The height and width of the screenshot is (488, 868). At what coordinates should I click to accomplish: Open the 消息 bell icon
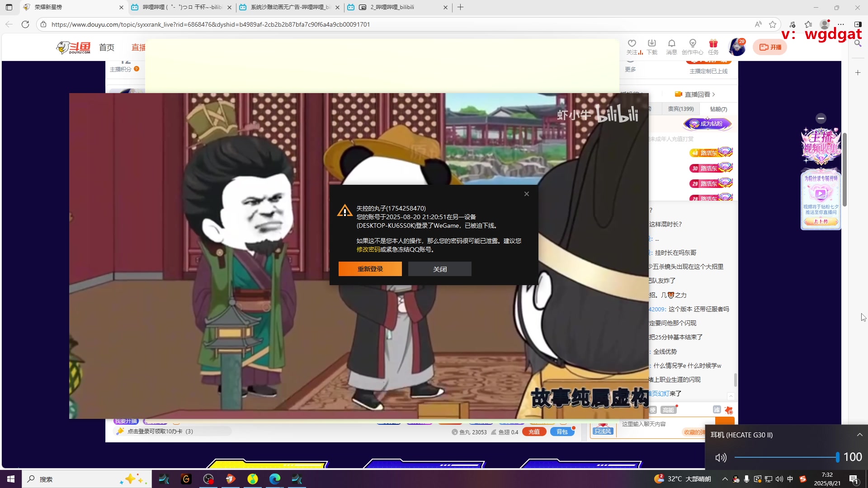click(672, 43)
